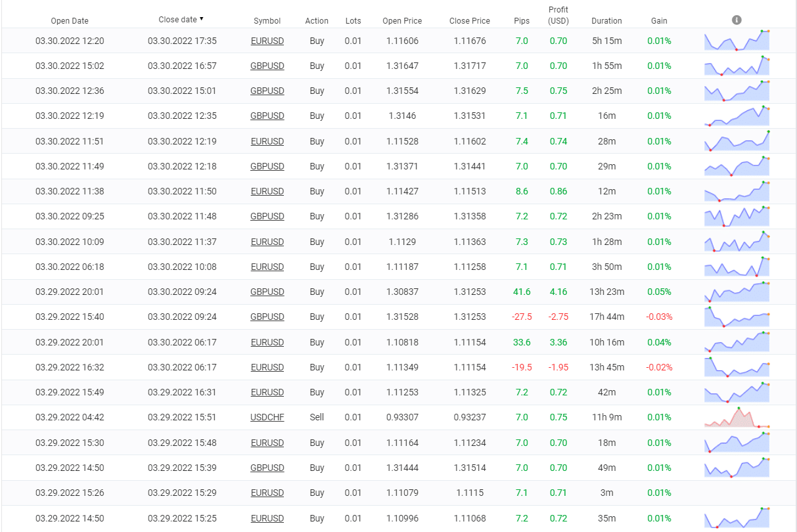Open GBPUSD link in the 41.6 pips row
This screenshot has width=797, height=532.
click(x=267, y=292)
